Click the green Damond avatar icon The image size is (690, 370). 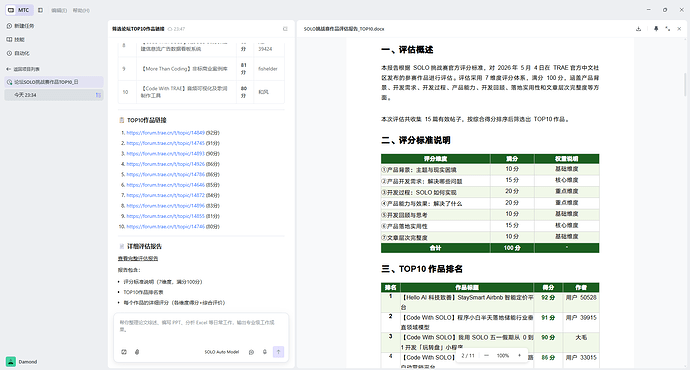[11, 362]
